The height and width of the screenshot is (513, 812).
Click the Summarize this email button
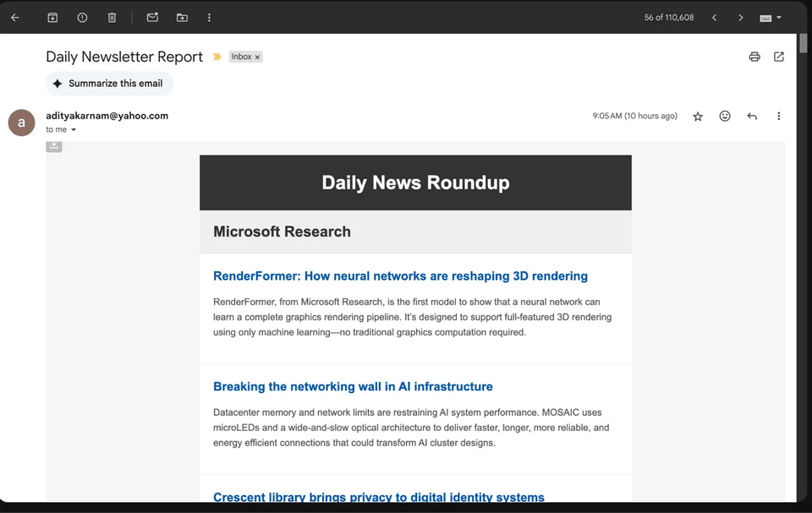point(109,84)
